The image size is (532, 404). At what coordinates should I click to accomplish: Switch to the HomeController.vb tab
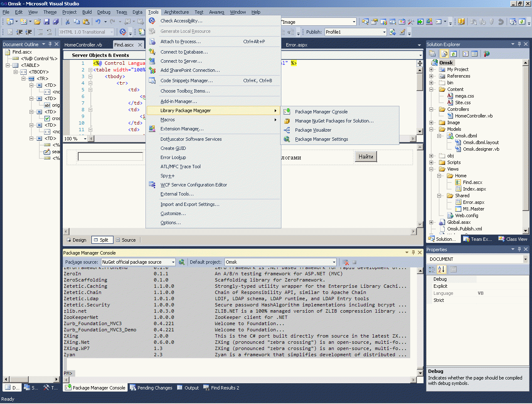pyautogui.click(x=83, y=45)
